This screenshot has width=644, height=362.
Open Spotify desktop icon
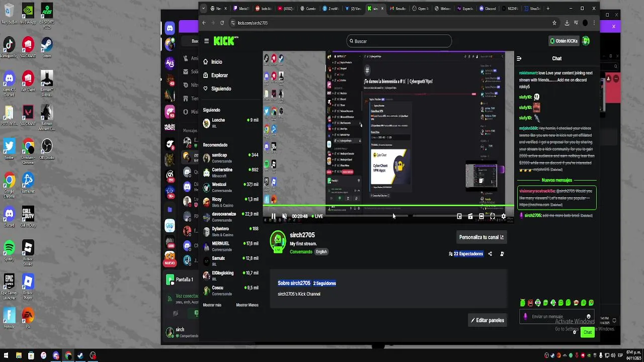pos(9,250)
